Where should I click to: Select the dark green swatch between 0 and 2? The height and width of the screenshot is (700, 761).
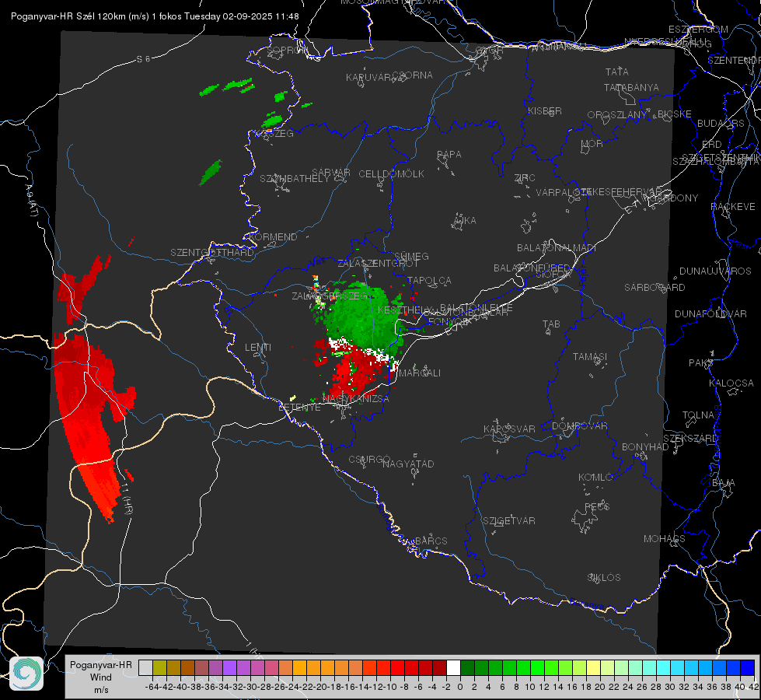pos(467,667)
